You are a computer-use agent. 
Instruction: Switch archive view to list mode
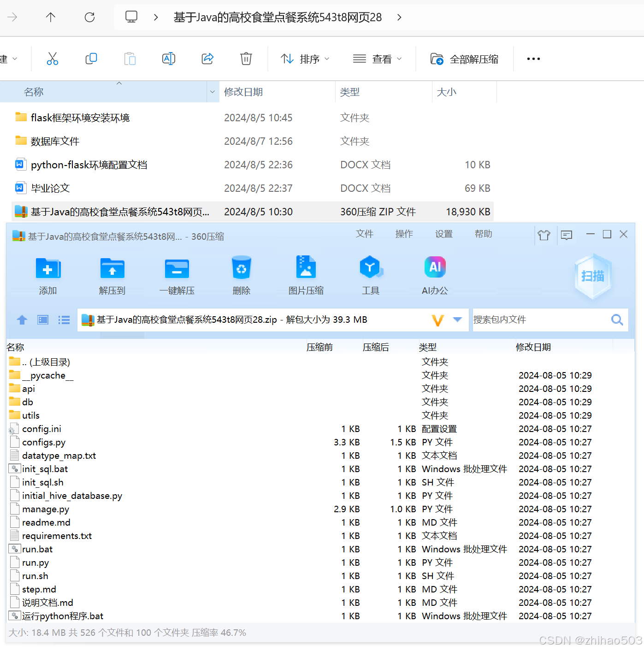64,320
